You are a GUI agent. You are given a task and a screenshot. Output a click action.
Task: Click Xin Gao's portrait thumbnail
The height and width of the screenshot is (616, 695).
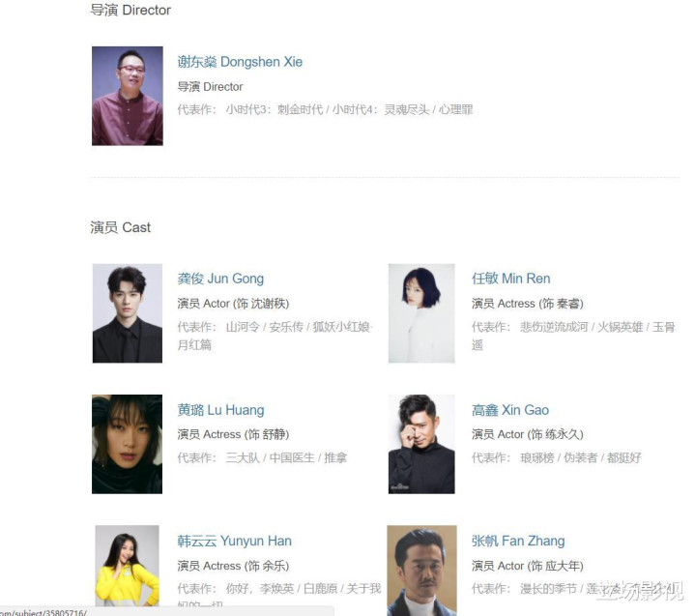(421, 444)
